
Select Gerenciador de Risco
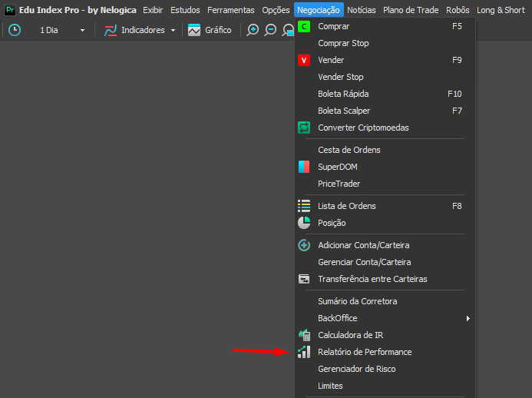click(356, 369)
